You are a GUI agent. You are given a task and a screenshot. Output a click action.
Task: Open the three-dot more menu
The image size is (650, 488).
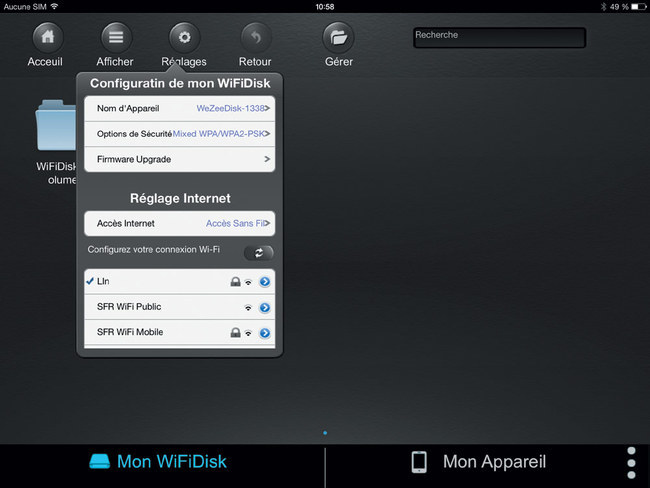[631, 463]
